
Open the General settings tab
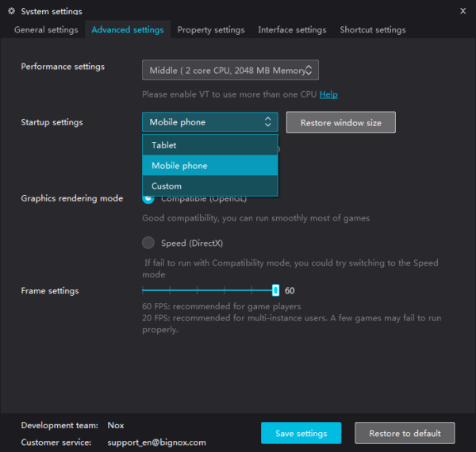(x=46, y=30)
